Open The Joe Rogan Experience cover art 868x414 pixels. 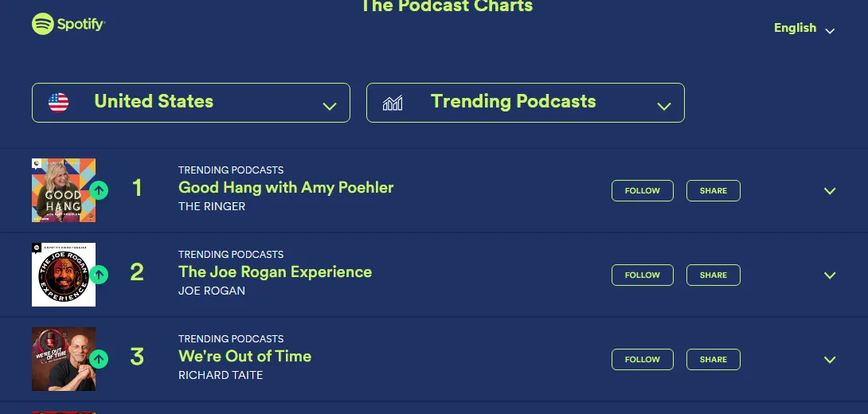click(64, 275)
